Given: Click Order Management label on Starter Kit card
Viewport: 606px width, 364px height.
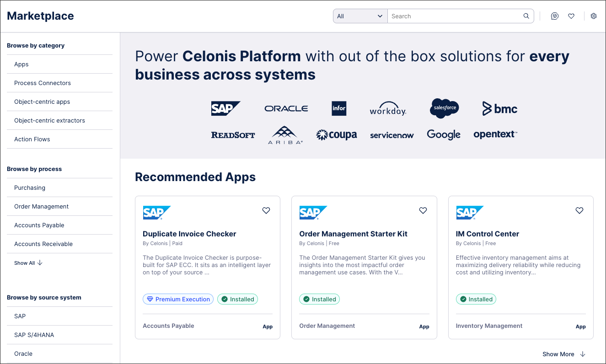Looking at the screenshot, I should pyautogui.click(x=327, y=326).
